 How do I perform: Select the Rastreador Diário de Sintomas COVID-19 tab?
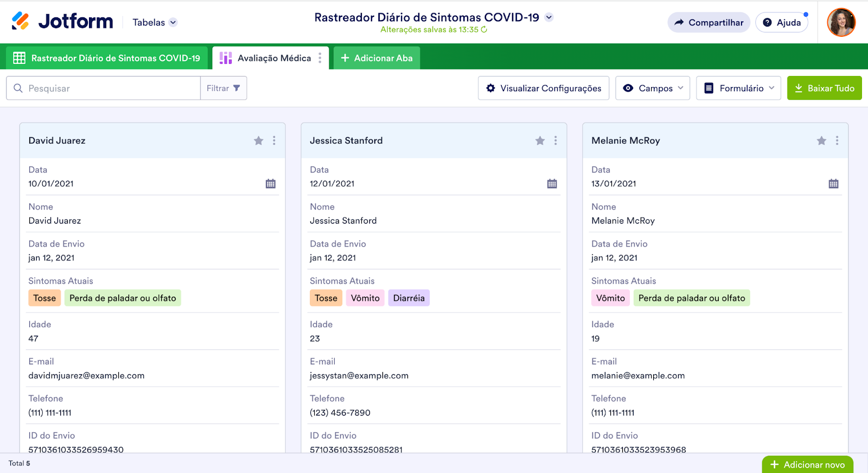pyautogui.click(x=107, y=58)
